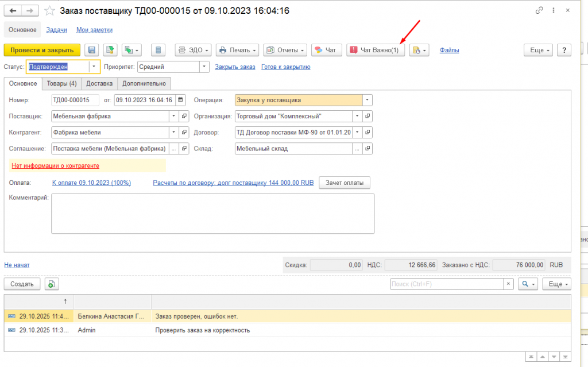Choose Соглашение via ellipsis button
The image size is (588, 367).
(173, 149)
